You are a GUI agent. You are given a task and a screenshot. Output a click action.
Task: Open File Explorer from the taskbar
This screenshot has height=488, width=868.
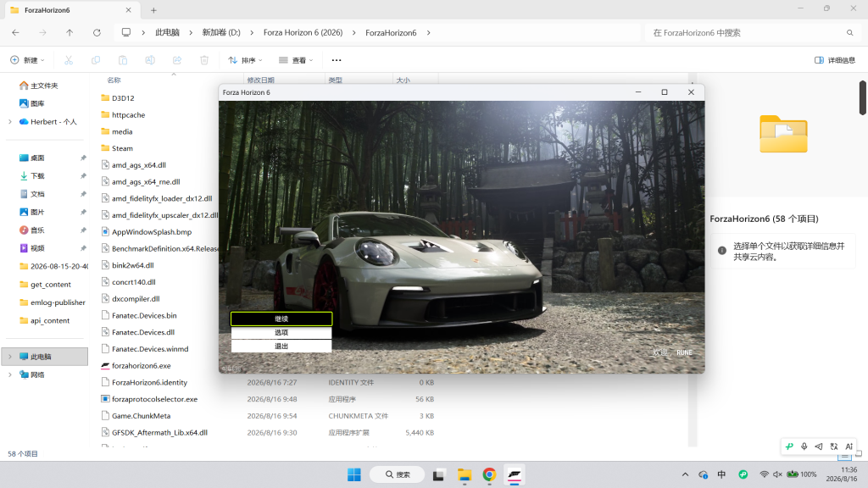tap(464, 474)
